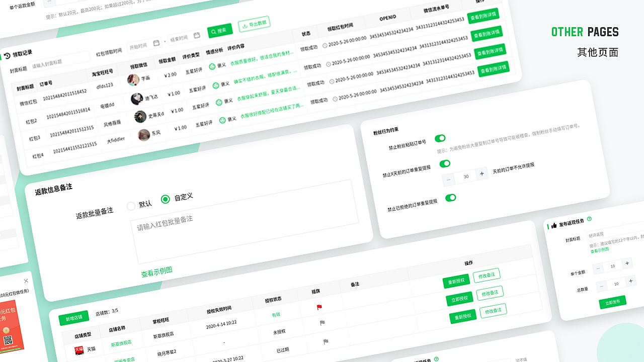
Task: Close the red packet task popup
Action: click(x=26, y=281)
